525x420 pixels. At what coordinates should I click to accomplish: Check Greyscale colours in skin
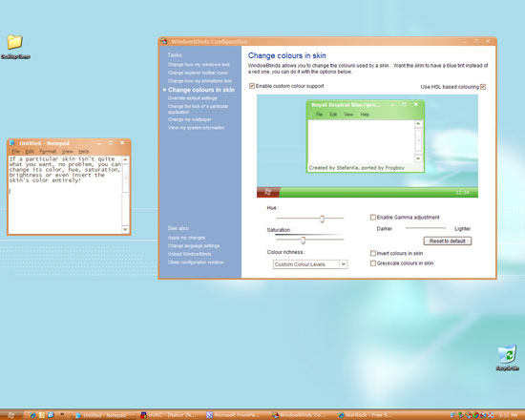(x=372, y=263)
